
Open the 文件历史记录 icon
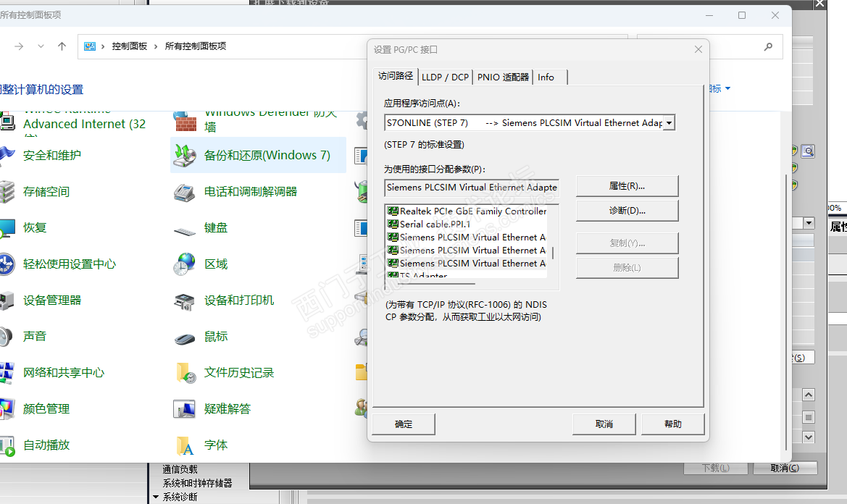click(185, 373)
